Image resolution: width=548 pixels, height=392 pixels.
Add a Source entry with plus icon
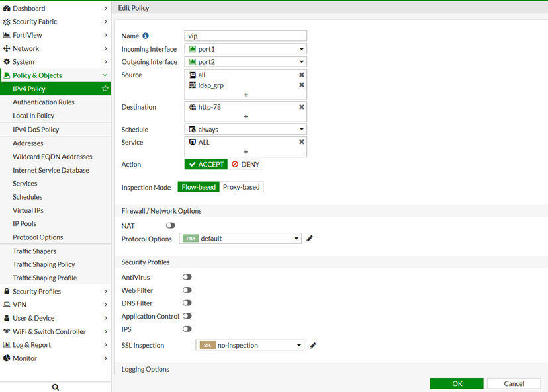click(x=246, y=95)
